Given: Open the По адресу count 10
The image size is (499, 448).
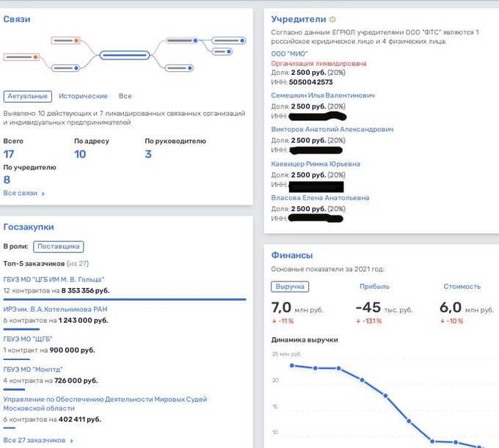Looking at the screenshot, I should pyautogui.click(x=80, y=154).
